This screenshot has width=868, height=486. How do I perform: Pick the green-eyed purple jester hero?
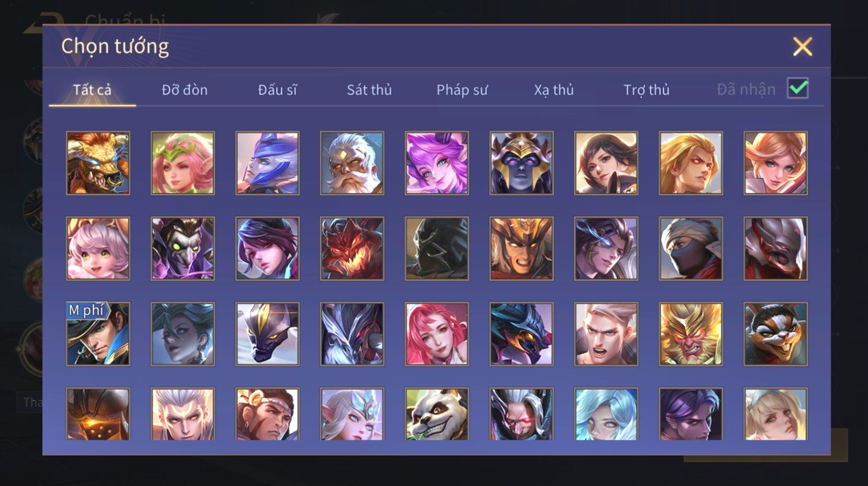[x=183, y=248]
